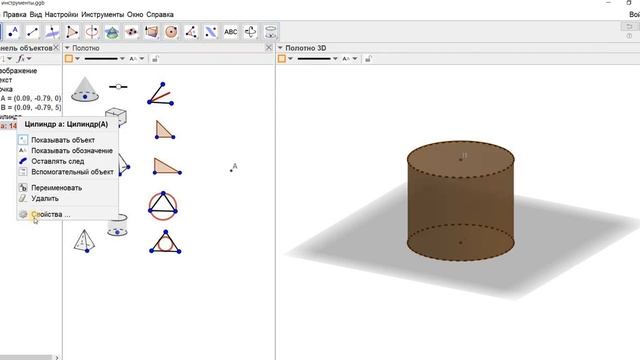This screenshot has width=640, height=360.
Task: Open the Инструменты menu
Action: (x=102, y=14)
